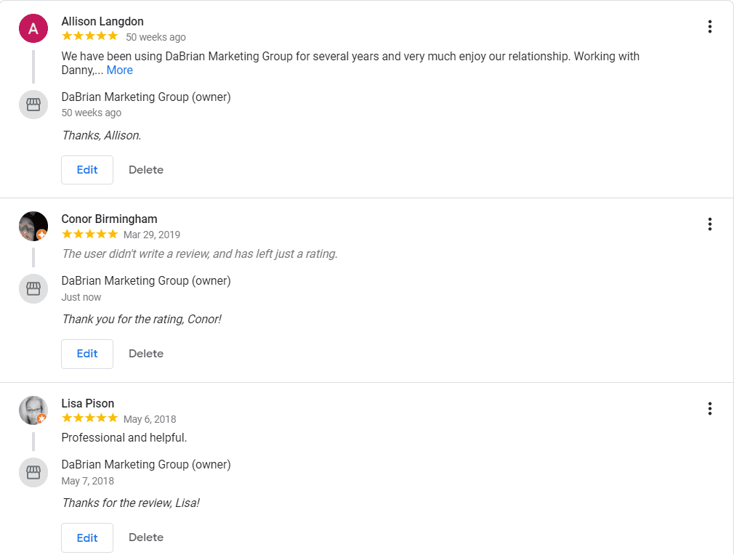Screen dimensions: 734x560
Task: Click storefront owner icon under Allison's review
Action: (33, 105)
